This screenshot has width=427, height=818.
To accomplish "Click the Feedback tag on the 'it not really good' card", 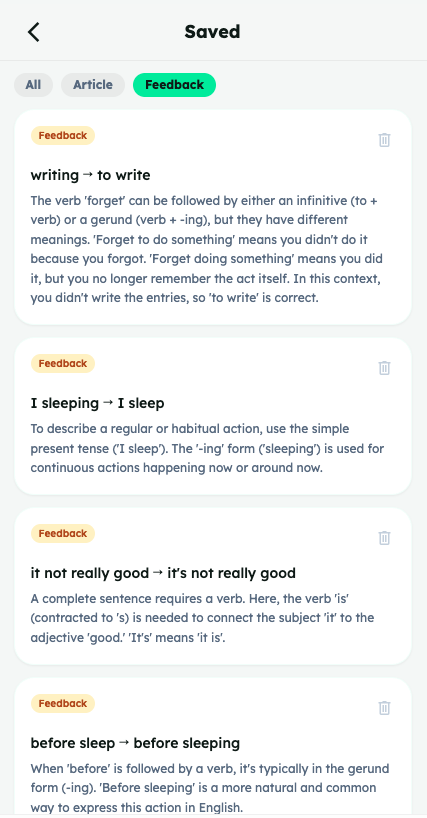I will [63, 534].
